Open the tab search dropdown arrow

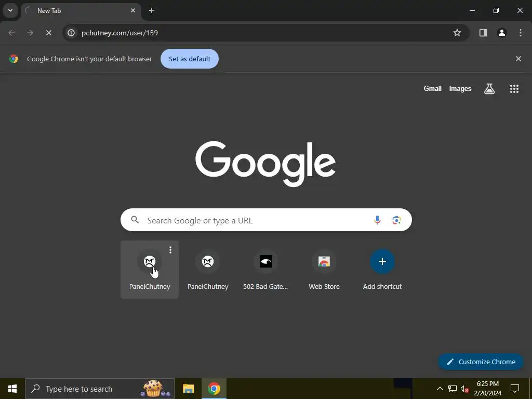(x=10, y=10)
